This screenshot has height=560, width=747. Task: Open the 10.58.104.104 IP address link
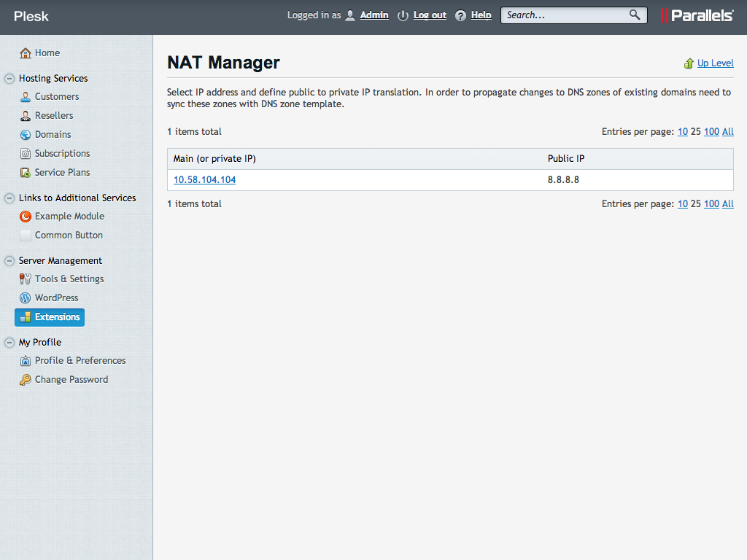pos(204,180)
